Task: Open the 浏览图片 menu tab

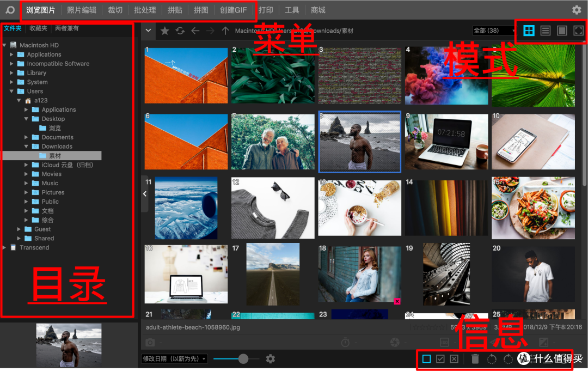Action: point(40,10)
